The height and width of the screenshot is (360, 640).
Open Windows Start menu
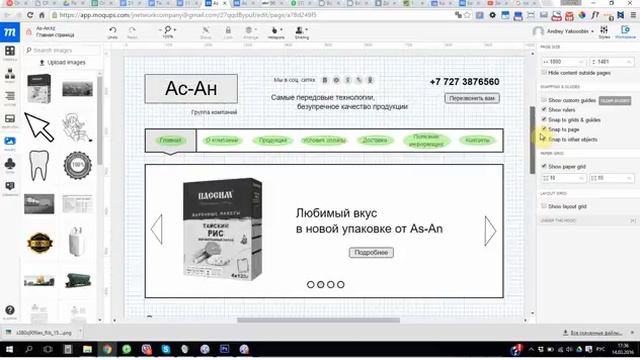pos(9,349)
